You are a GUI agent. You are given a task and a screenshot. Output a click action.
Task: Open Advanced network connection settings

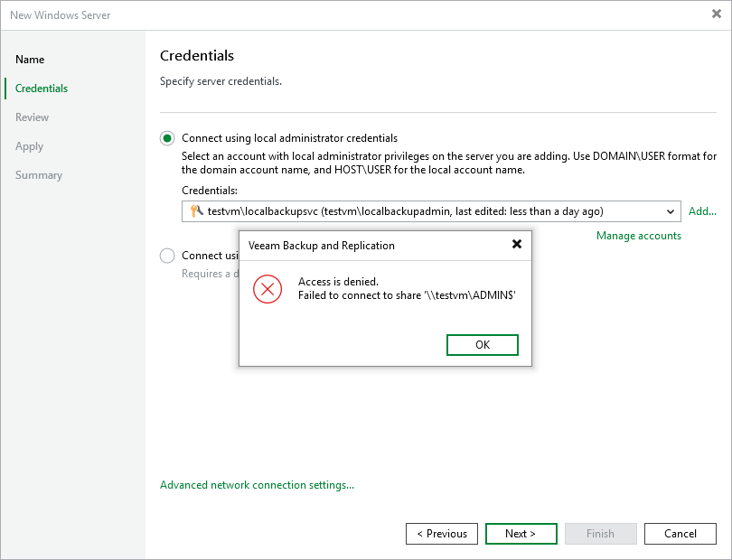[257, 485]
